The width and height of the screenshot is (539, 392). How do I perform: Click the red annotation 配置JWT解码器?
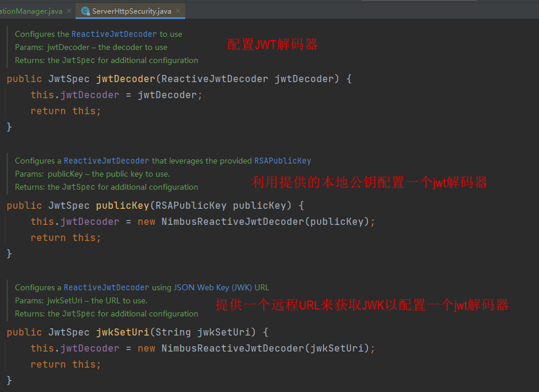(x=273, y=45)
